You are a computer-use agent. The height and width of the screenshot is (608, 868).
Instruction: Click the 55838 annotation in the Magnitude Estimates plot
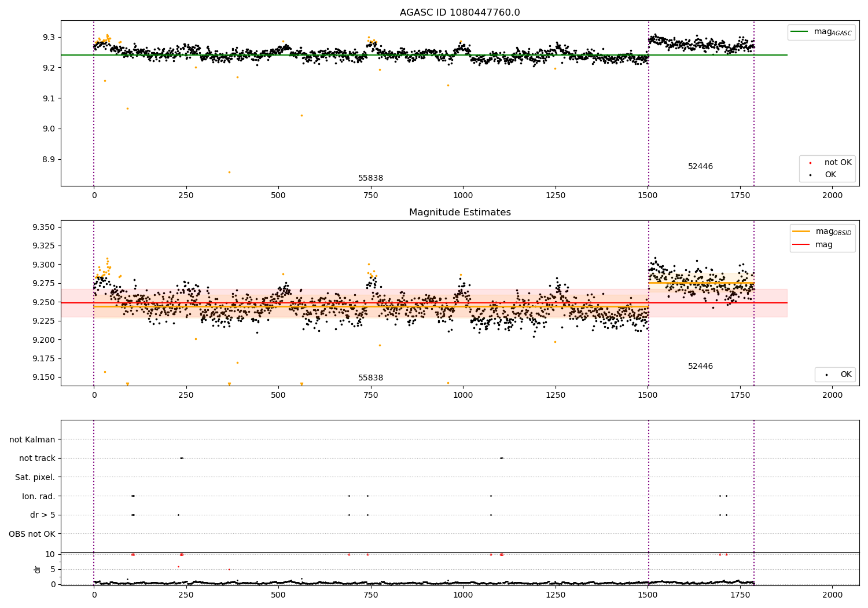pyautogui.click(x=370, y=378)
